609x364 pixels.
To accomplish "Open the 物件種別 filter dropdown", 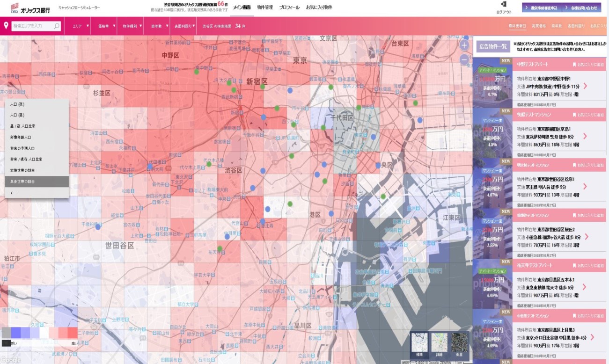I will [130, 26].
